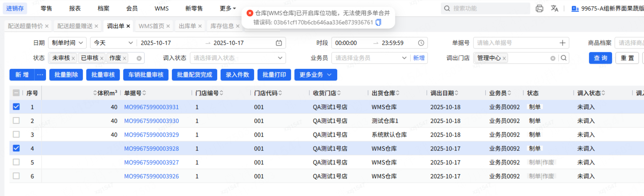Uncheck row 1 checkbox for MO99675990003931
This screenshot has width=644, height=196.
coord(16,107)
